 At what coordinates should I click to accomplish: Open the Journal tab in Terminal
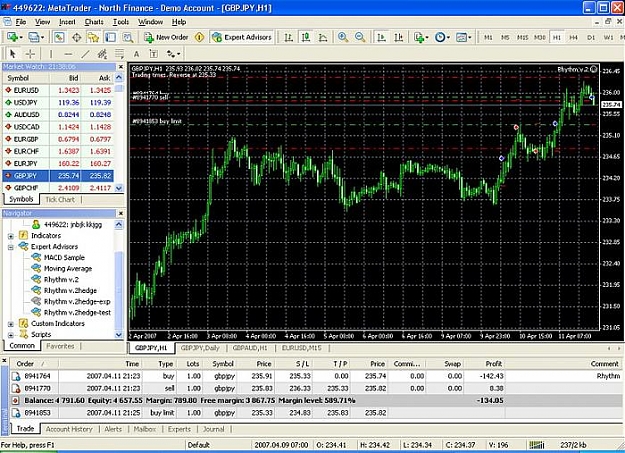coord(214,429)
